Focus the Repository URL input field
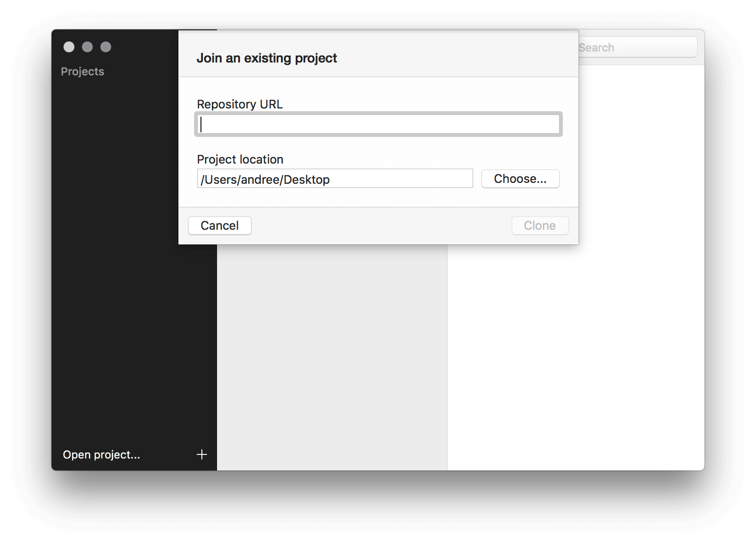756x544 pixels. (377, 124)
